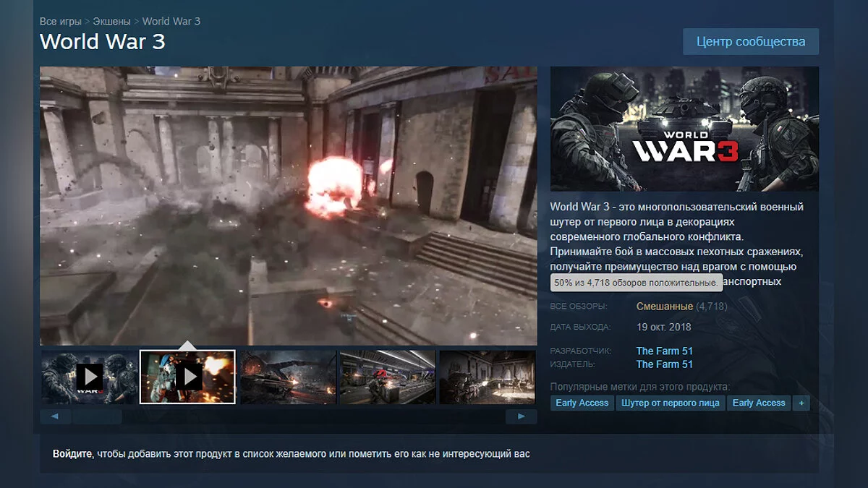The width and height of the screenshot is (868, 488).
Task: Click the release date 19 окт. 2018
Action: tap(663, 327)
